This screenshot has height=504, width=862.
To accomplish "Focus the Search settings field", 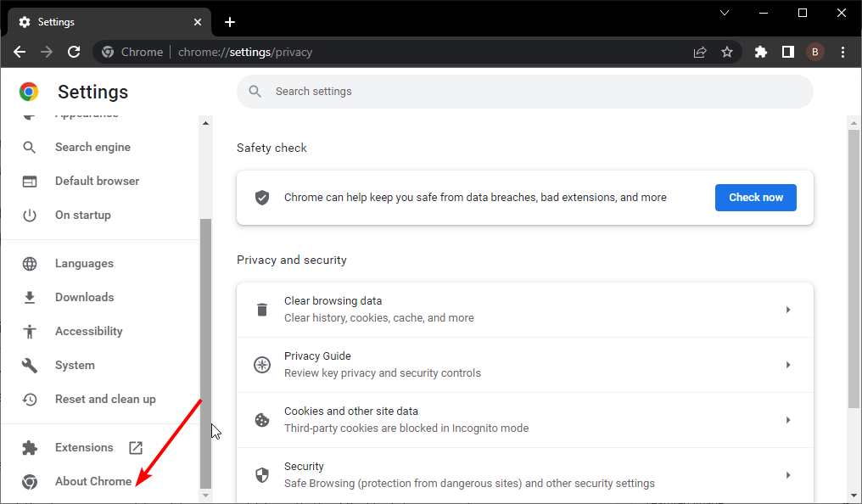I will pyautogui.click(x=525, y=92).
